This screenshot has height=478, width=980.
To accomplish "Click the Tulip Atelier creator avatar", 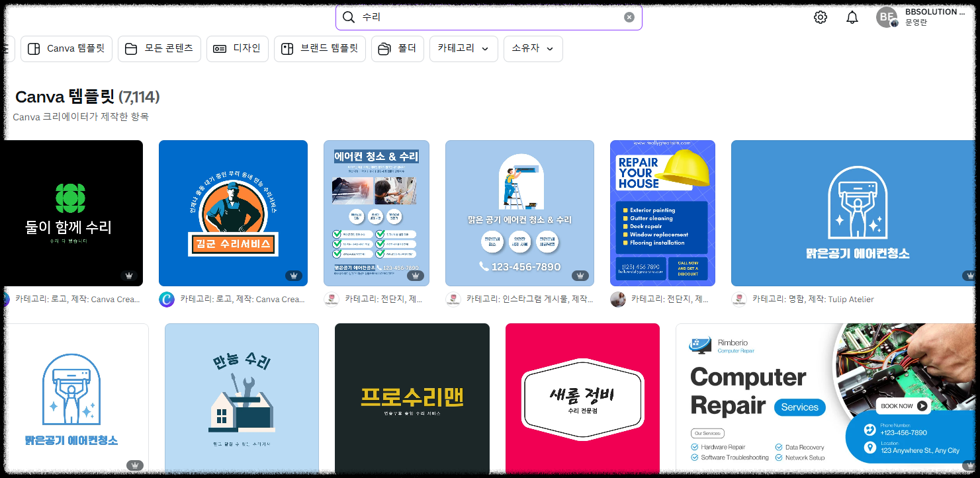I will tap(739, 299).
